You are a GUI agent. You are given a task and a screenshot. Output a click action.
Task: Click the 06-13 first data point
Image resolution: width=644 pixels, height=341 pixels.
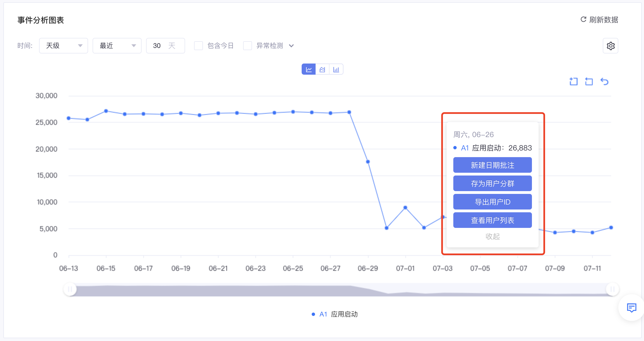(x=69, y=118)
